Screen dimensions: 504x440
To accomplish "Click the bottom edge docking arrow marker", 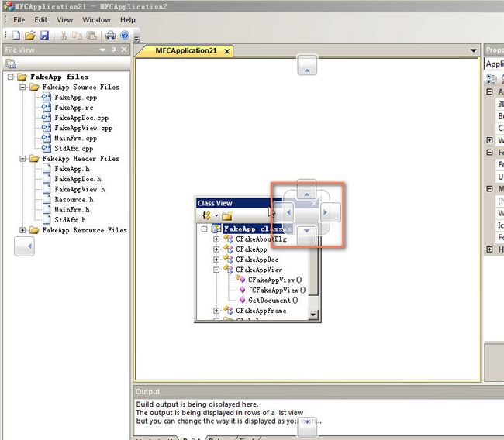I will click(307, 426).
